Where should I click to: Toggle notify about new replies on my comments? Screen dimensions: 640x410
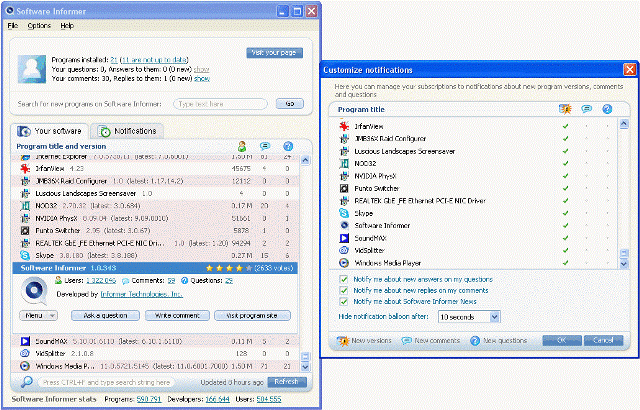point(344,290)
